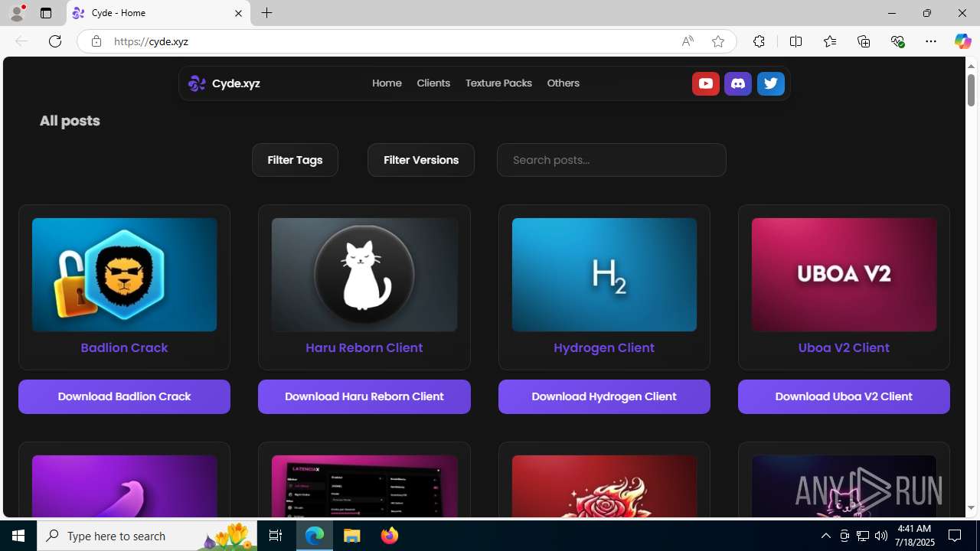The height and width of the screenshot is (551, 980).
Task: Open Browser essentials icon
Action: (x=897, y=41)
